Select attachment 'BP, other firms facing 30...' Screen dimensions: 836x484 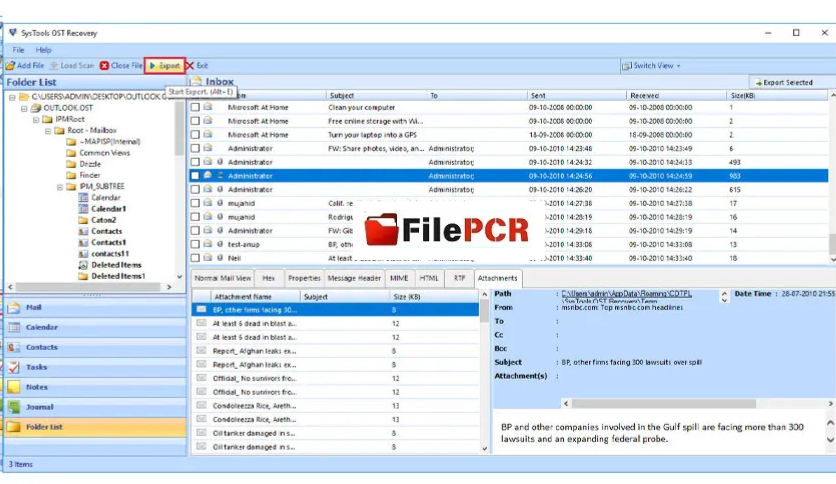(x=335, y=310)
